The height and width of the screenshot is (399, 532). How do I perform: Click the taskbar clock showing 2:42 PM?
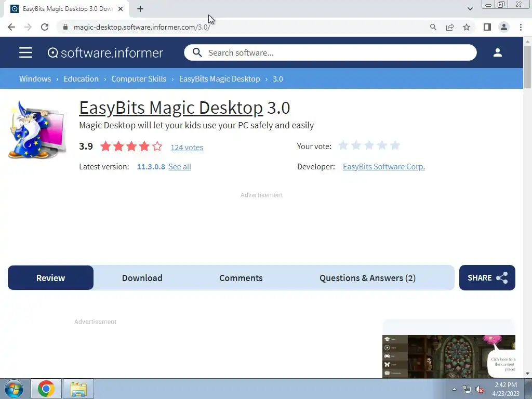click(506, 389)
